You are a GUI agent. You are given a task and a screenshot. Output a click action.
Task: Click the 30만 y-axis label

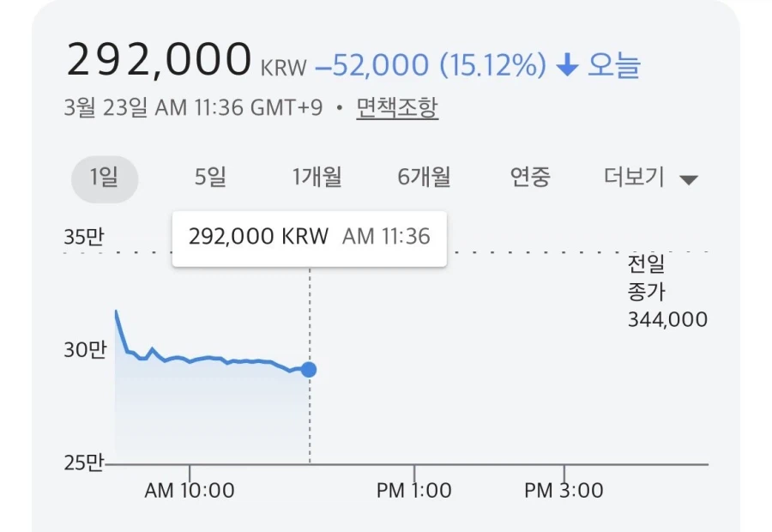tap(84, 350)
